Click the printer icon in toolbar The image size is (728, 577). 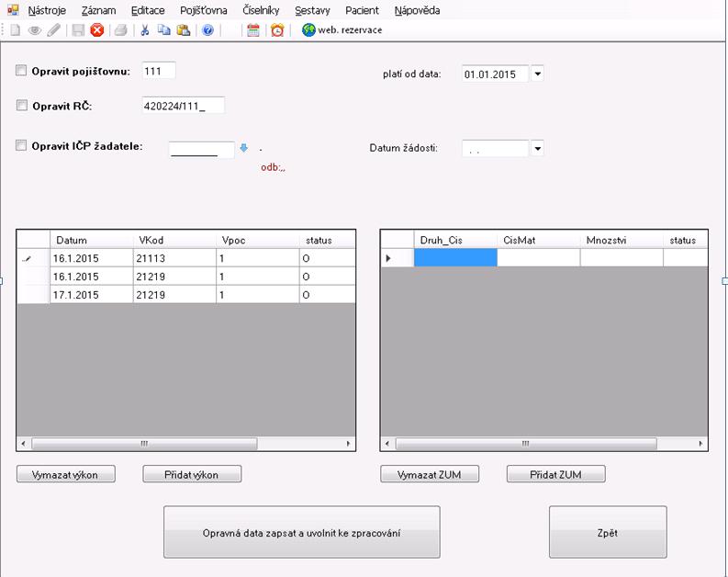(120, 30)
